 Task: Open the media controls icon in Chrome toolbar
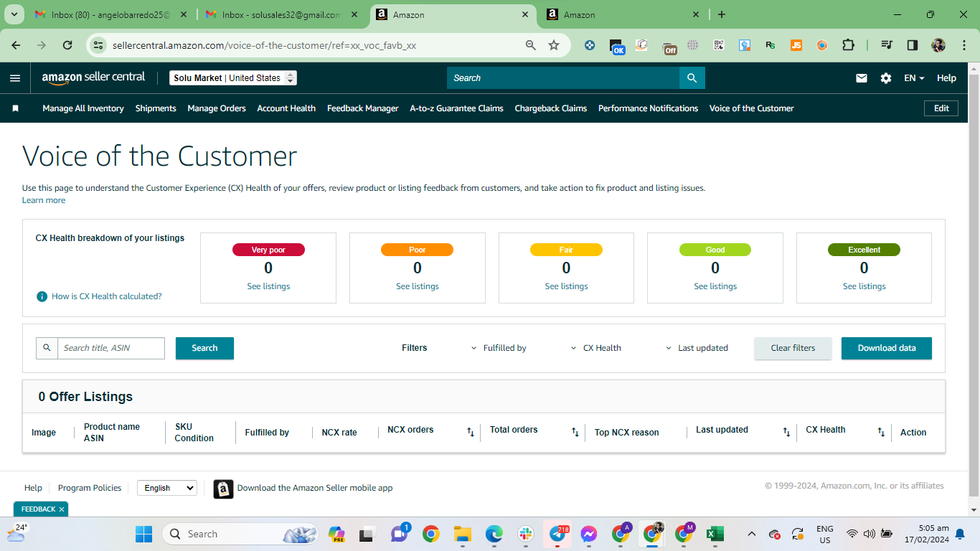pos(887,45)
